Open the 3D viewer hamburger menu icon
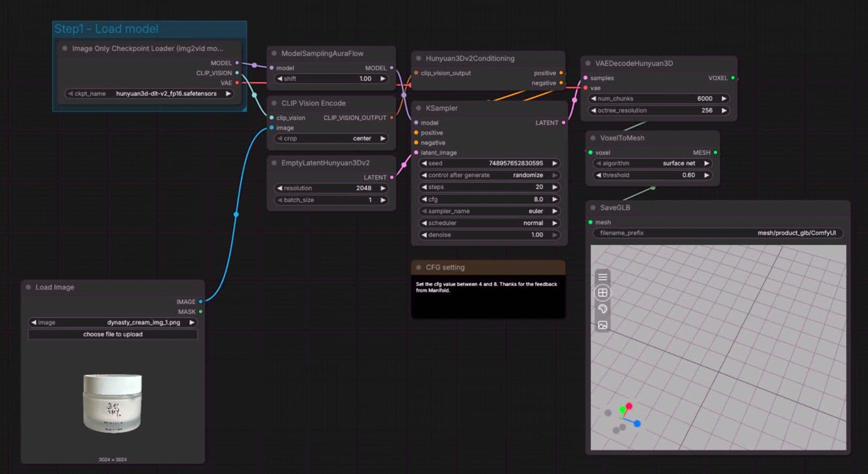Image resolution: width=868 pixels, height=474 pixels. (x=602, y=277)
